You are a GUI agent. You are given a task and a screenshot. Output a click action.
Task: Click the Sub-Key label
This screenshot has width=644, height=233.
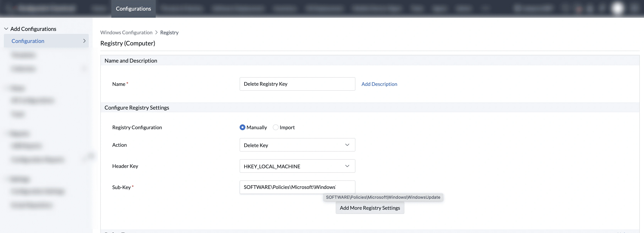click(x=122, y=187)
